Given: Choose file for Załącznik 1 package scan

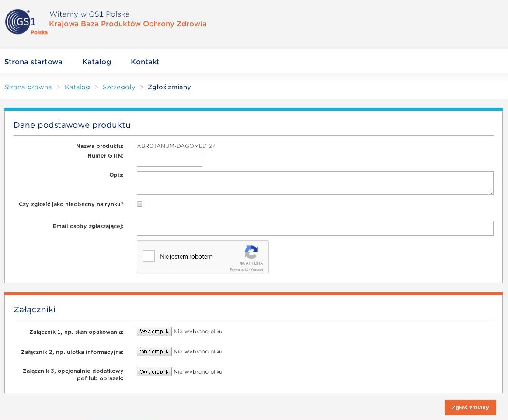Looking at the screenshot, I should (154, 332).
